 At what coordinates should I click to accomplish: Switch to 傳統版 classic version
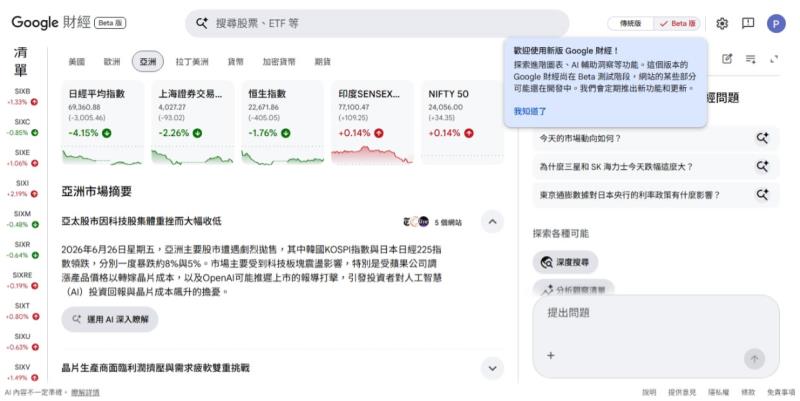(630, 23)
